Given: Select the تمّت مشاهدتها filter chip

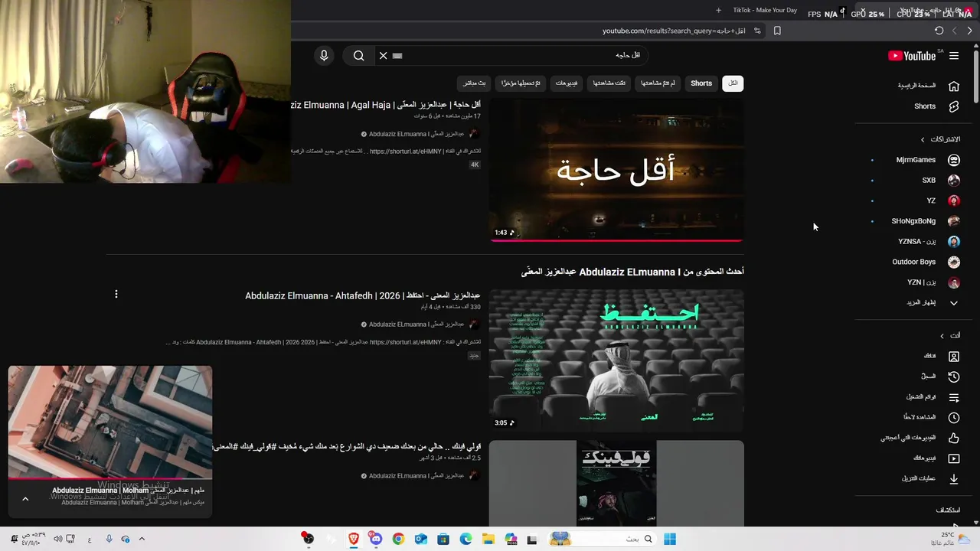Looking at the screenshot, I should click(x=609, y=83).
